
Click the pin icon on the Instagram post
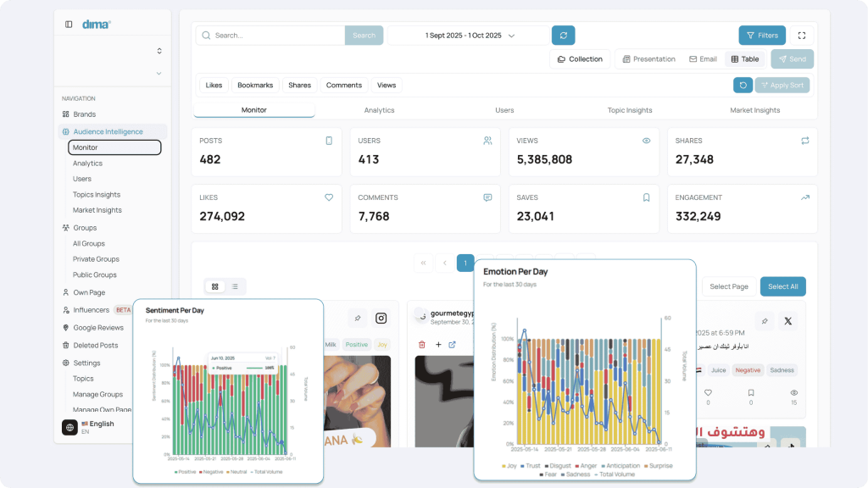pos(358,319)
